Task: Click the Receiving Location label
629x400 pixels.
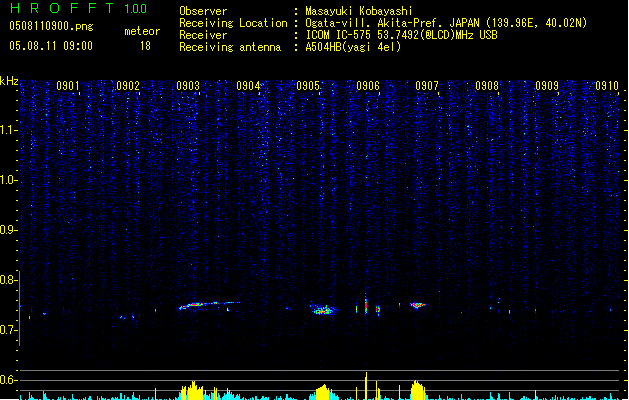Action: coord(233,23)
